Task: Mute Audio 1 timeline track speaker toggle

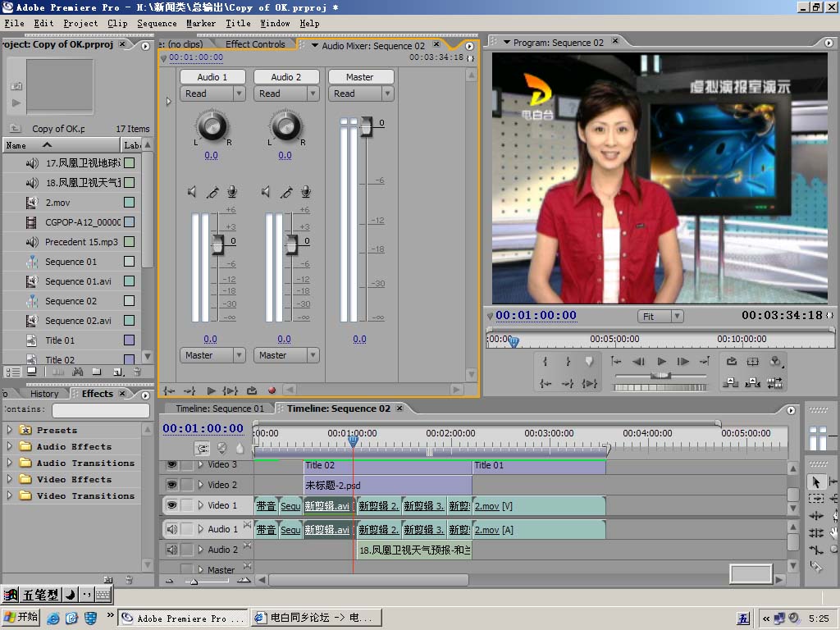Action: [171, 529]
